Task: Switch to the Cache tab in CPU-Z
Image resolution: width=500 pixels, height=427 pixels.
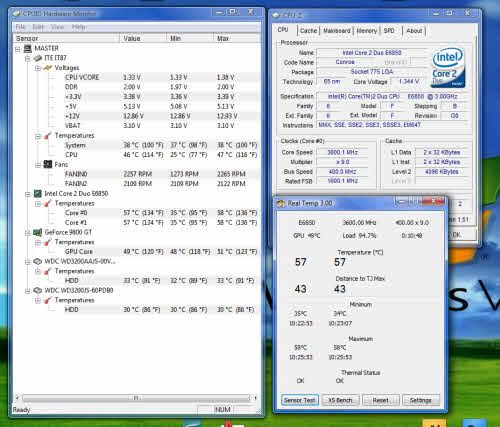Action: [x=308, y=31]
